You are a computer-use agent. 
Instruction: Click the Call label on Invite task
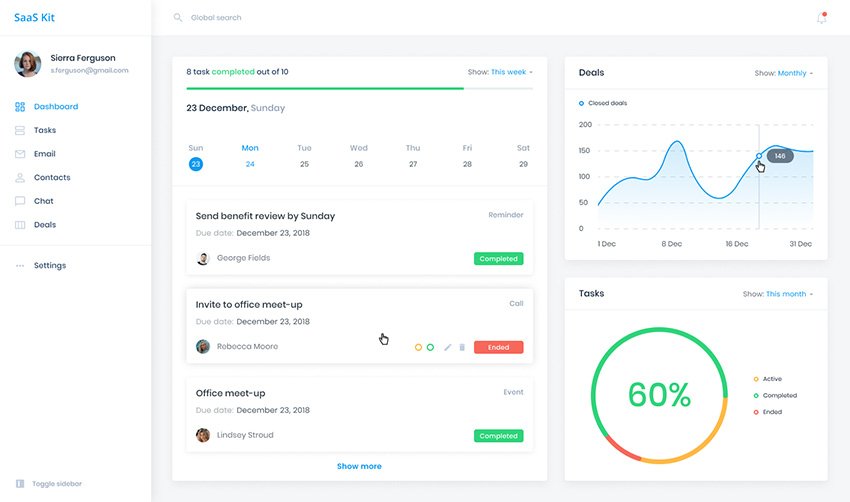pos(516,304)
